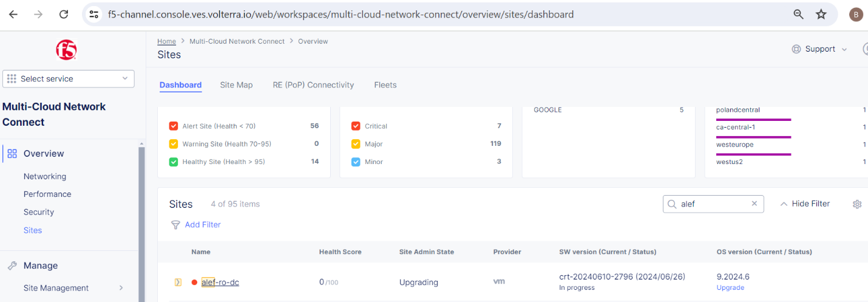This screenshot has width=868, height=302.
Task: Bookmark this page with the star icon
Action: (x=821, y=15)
